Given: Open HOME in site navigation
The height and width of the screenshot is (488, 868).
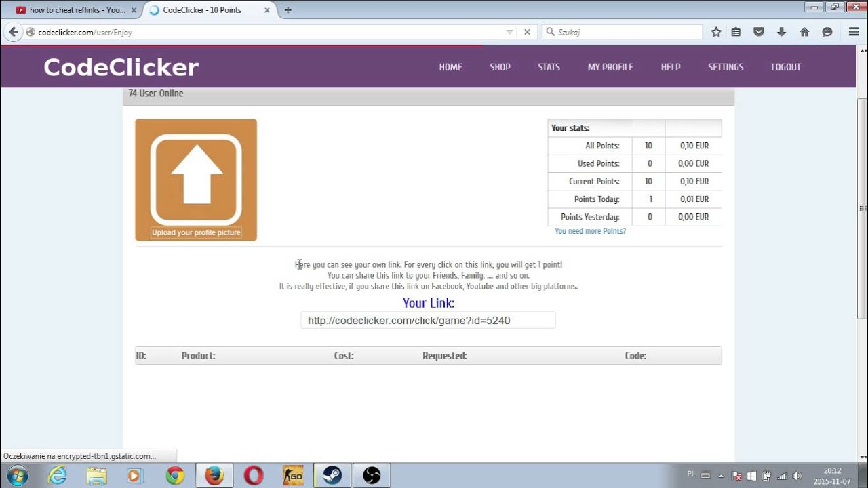Looking at the screenshot, I should coord(450,67).
